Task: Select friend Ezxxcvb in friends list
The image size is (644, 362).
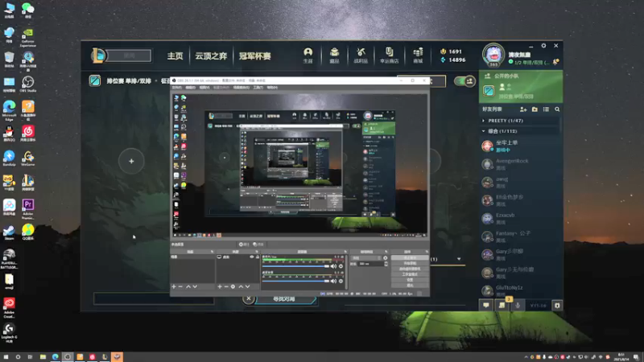Action: (x=520, y=218)
